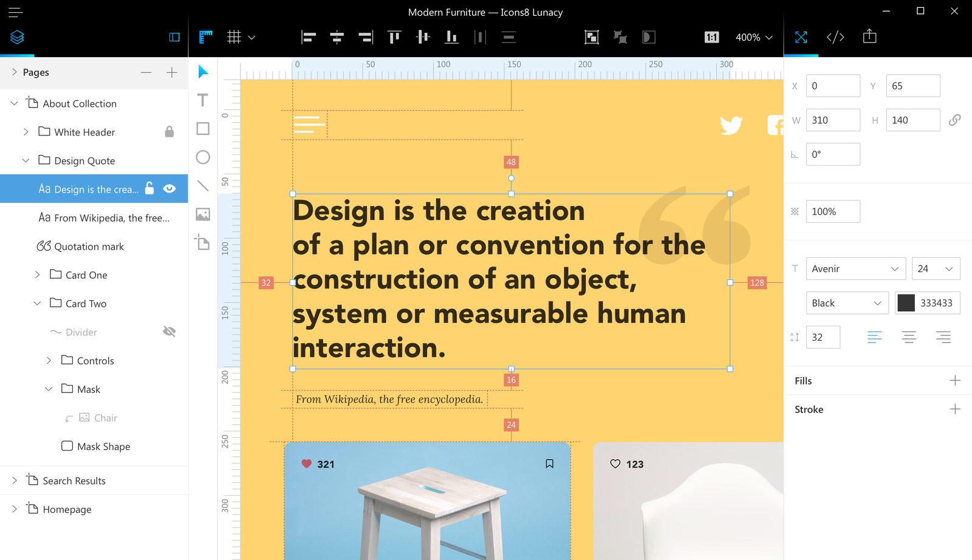Screen dimensions: 972x560
Task: Expand the Card One folder
Action: pyautogui.click(x=37, y=275)
